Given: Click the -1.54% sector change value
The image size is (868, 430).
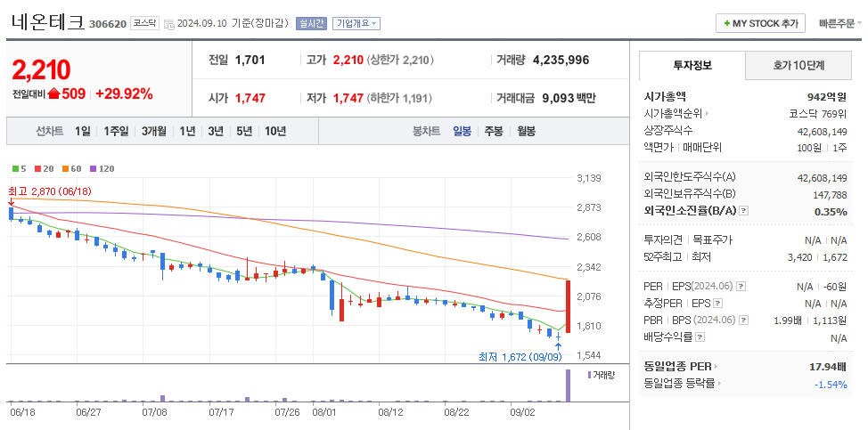Looking at the screenshot, I should (x=831, y=384).
